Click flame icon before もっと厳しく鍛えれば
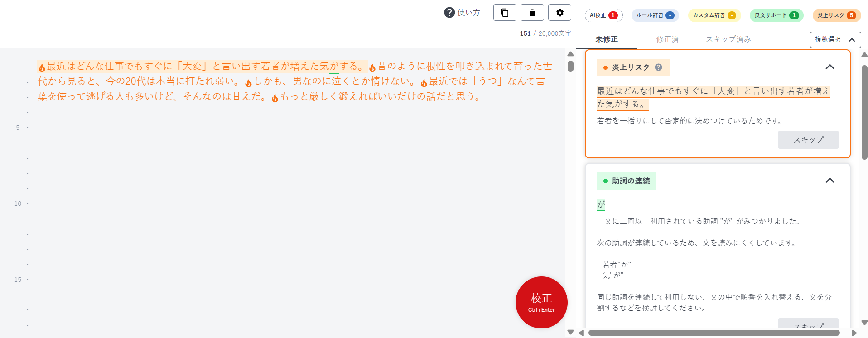This screenshot has width=868, height=338. (x=275, y=98)
